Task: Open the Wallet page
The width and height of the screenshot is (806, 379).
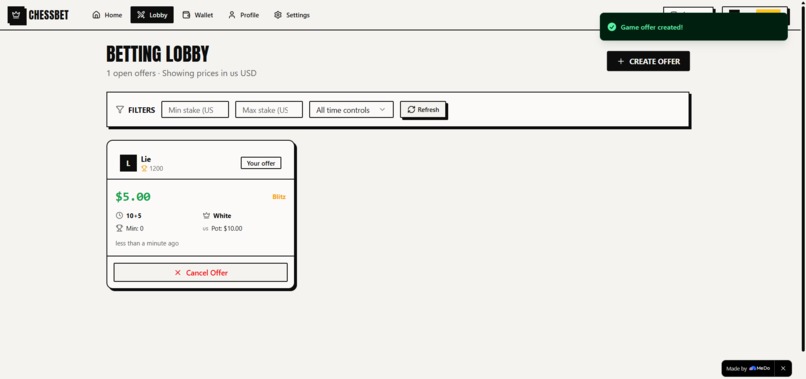Action: click(198, 15)
